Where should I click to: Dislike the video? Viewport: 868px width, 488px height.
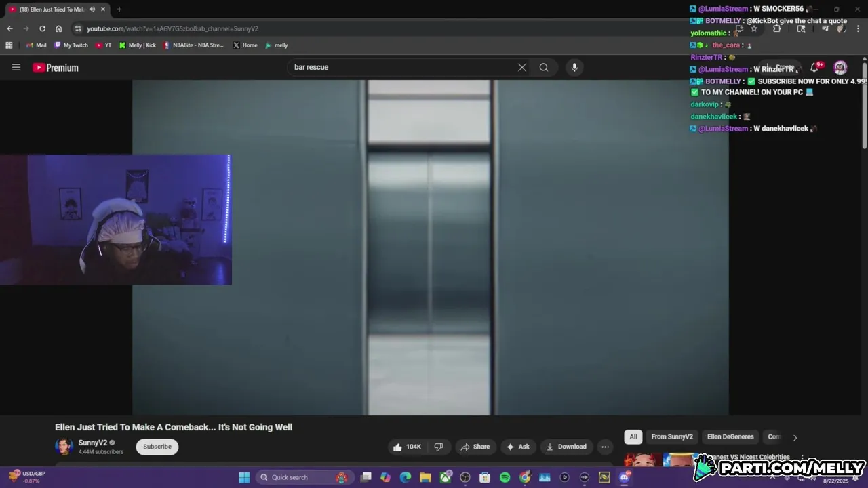pos(439,447)
